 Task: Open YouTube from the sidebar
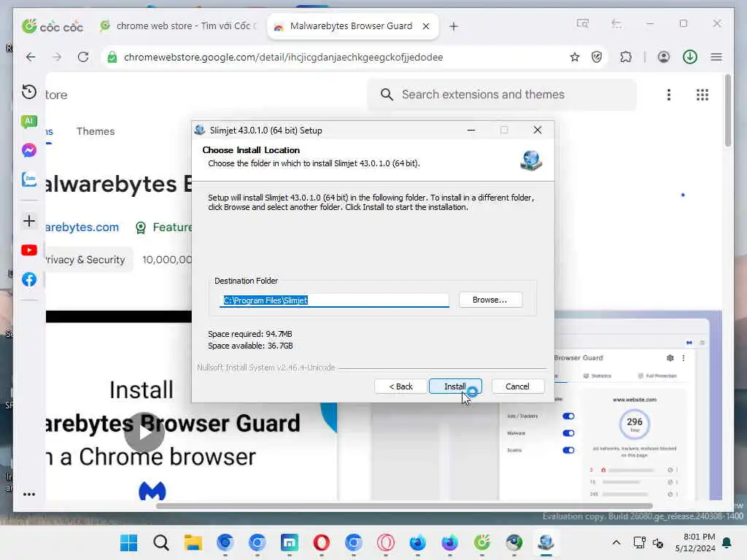click(29, 250)
